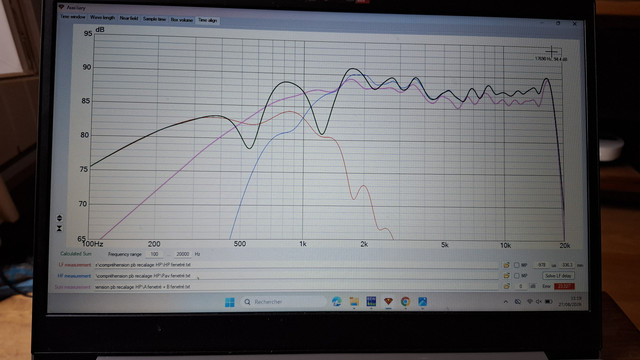
Task: Toggle MP checkbox for LF measurement
Action: tap(516, 265)
